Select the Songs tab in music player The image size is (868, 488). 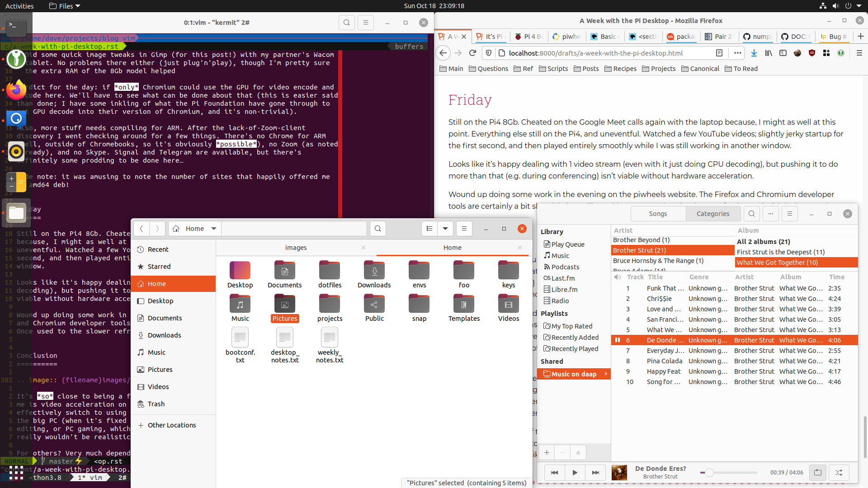[x=658, y=213]
